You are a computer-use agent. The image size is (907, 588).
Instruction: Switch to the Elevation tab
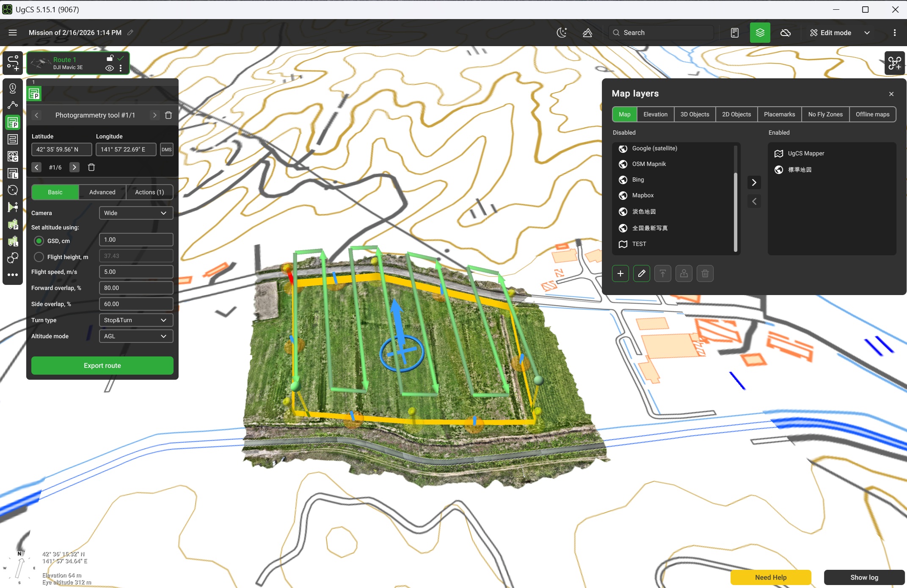(x=655, y=114)
